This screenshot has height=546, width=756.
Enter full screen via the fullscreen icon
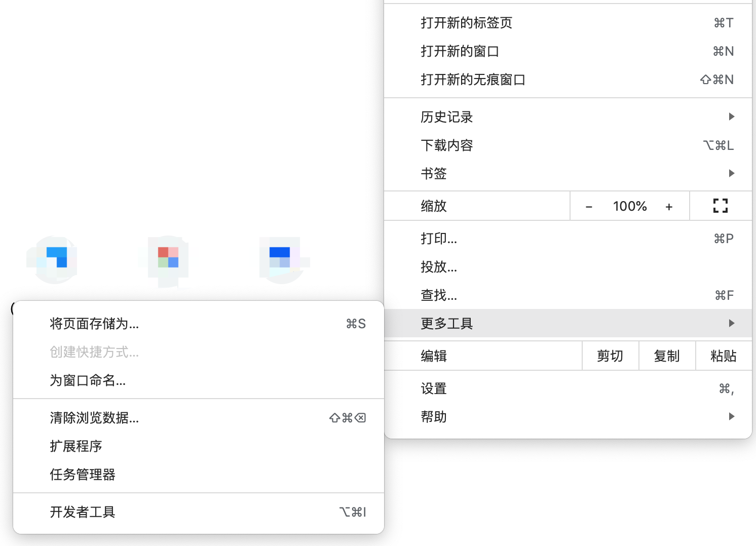pyautogui.click(x=721, y=206)
